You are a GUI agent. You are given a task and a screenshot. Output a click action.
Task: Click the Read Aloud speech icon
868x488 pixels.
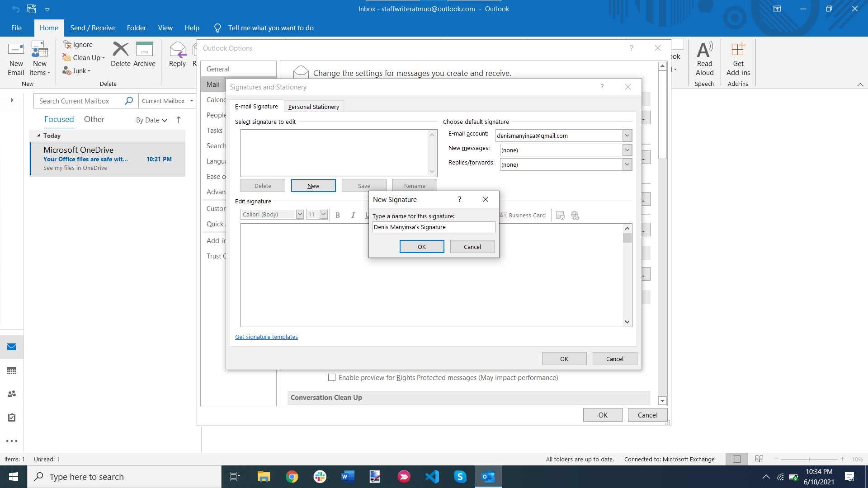click(704, 59)
